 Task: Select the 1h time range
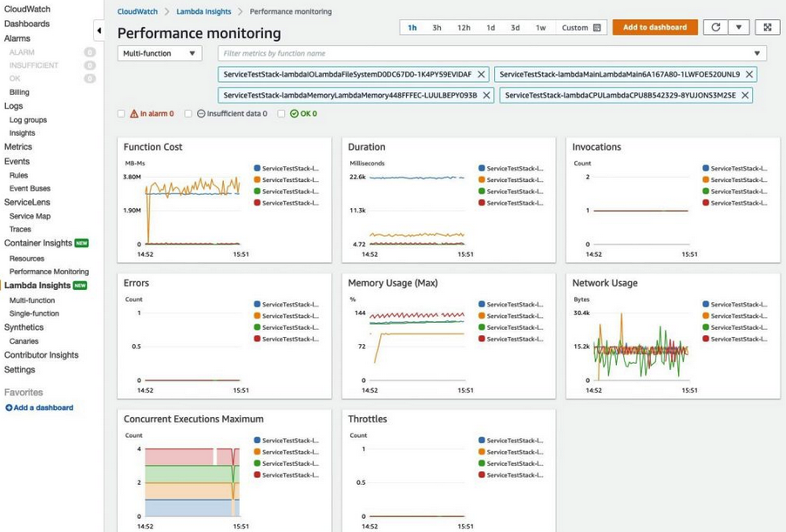coord(412,28)
